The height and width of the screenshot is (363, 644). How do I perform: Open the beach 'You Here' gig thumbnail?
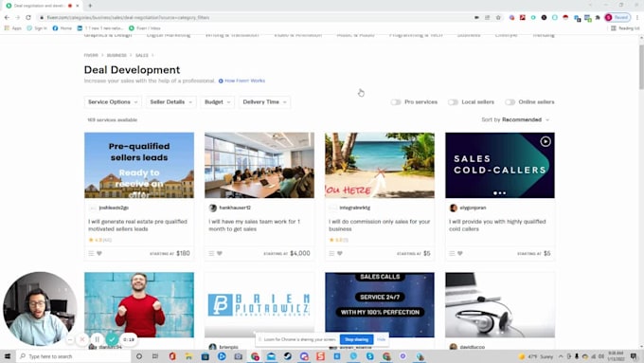[x=380, y=165]
